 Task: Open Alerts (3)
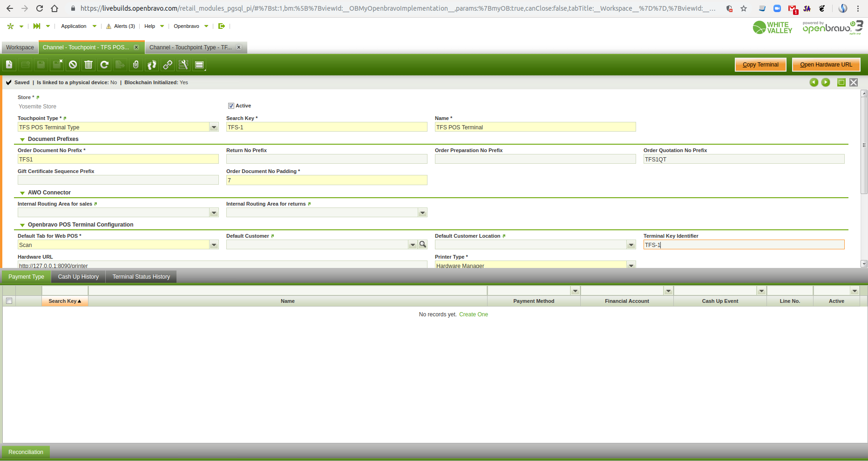click(x=121, y=26)
